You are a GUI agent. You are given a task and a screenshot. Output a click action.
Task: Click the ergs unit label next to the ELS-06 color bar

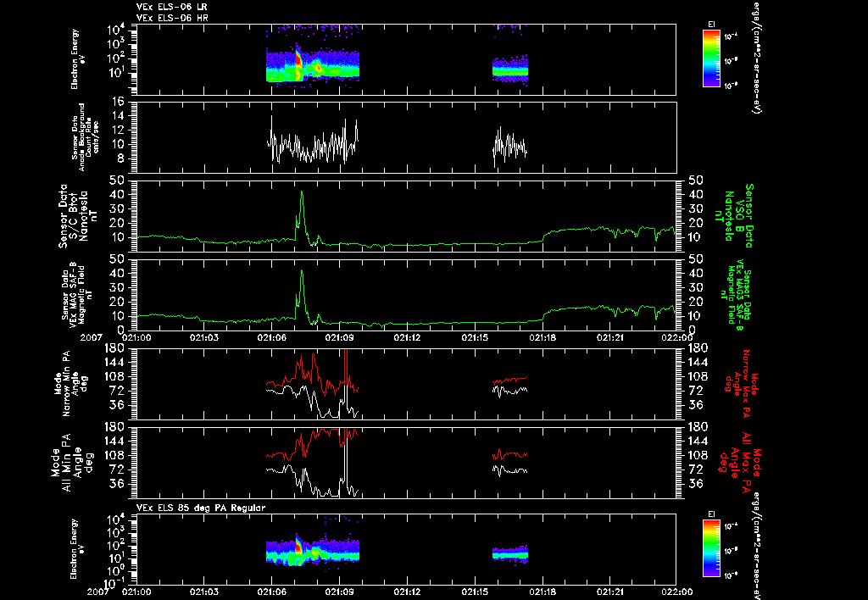pyautogui.click(x=755, y=58)
